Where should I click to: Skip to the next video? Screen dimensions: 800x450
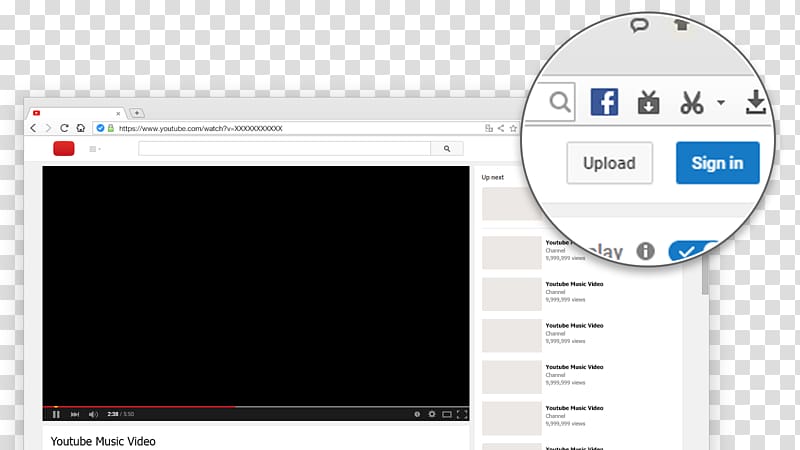[x=75, y=414]
